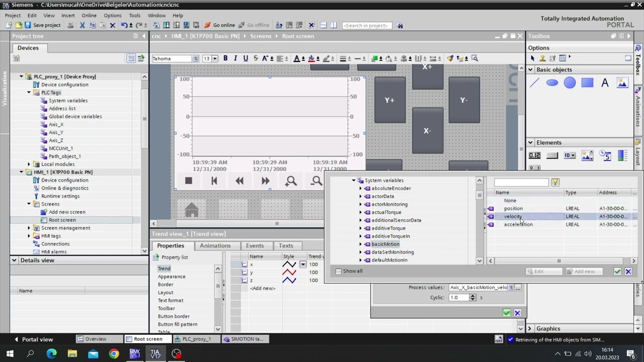Select the Rectangle basic object tool
644x362 pixels.
click(587, 83)
